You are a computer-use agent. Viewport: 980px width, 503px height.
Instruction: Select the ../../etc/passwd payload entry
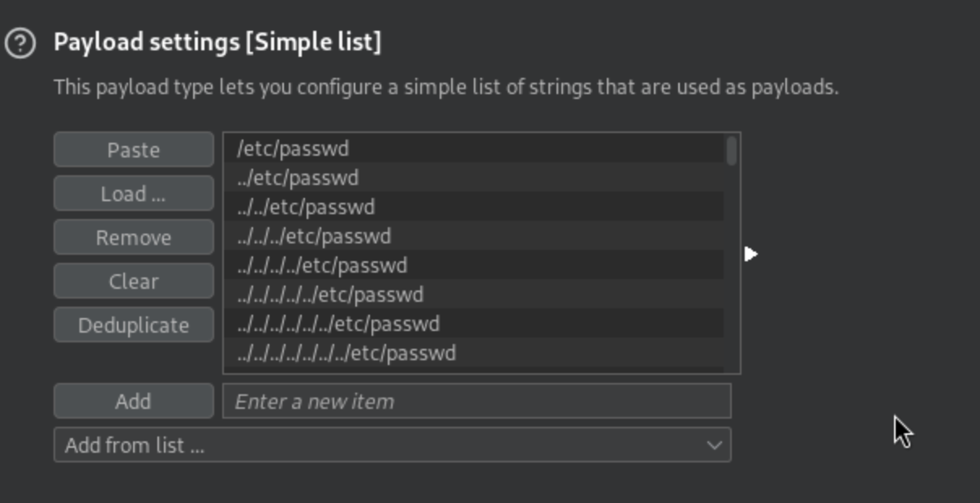(x=306, y=207)
